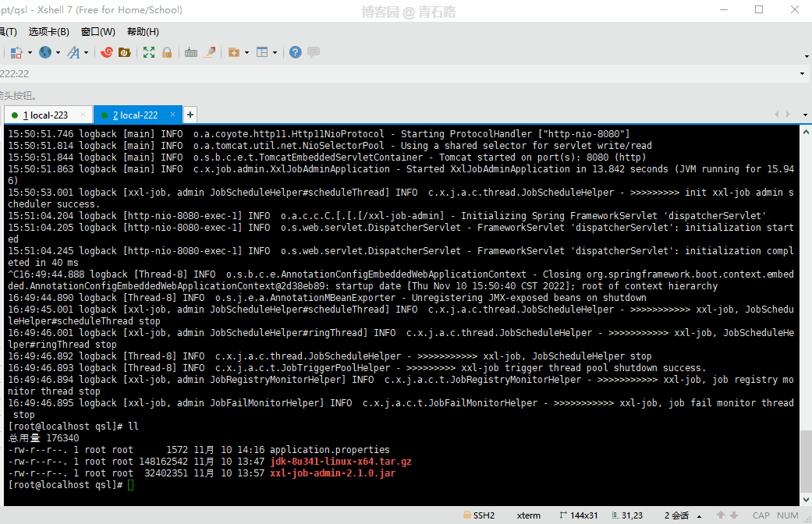Click the SSH2 lock status icon
This screenshot has width=812, height=524.
479,515
